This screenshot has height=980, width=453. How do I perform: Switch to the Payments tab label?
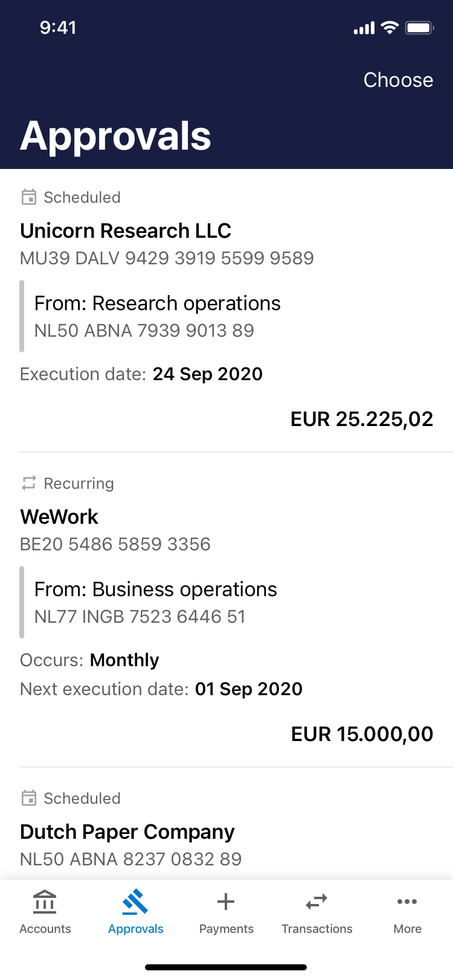pyautogui.click(x=226, y=929)
